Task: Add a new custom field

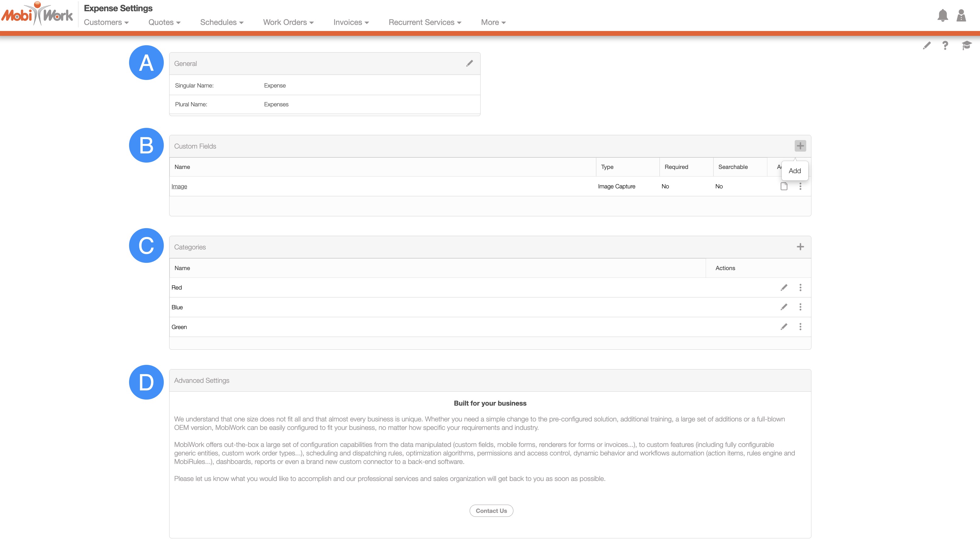Action: pyautogui.click(x=800, y=146)
